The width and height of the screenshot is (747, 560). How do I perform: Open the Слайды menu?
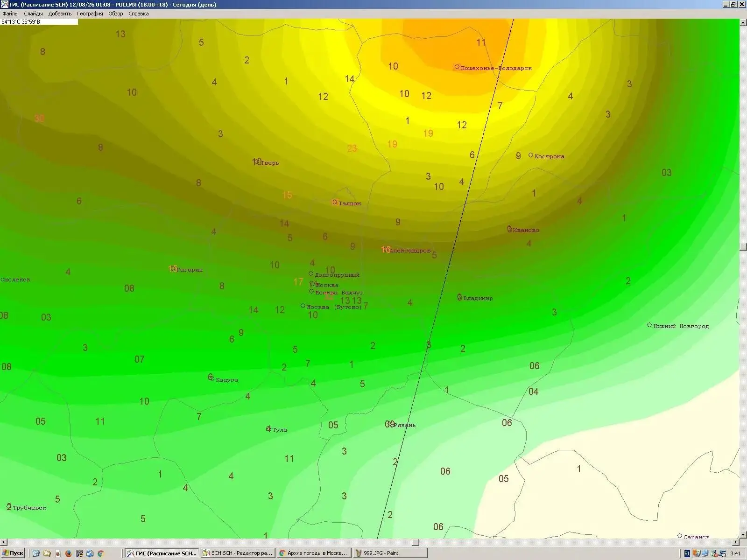[x=33, y=14]
